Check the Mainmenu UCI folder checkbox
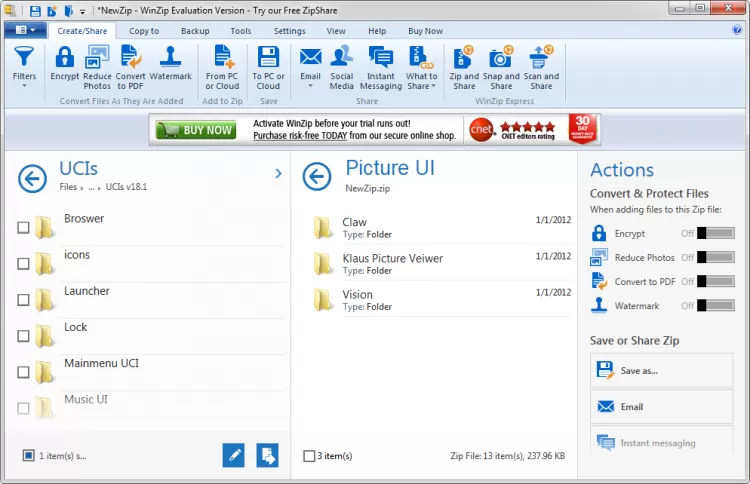750x484 pixels. point(23,372)
